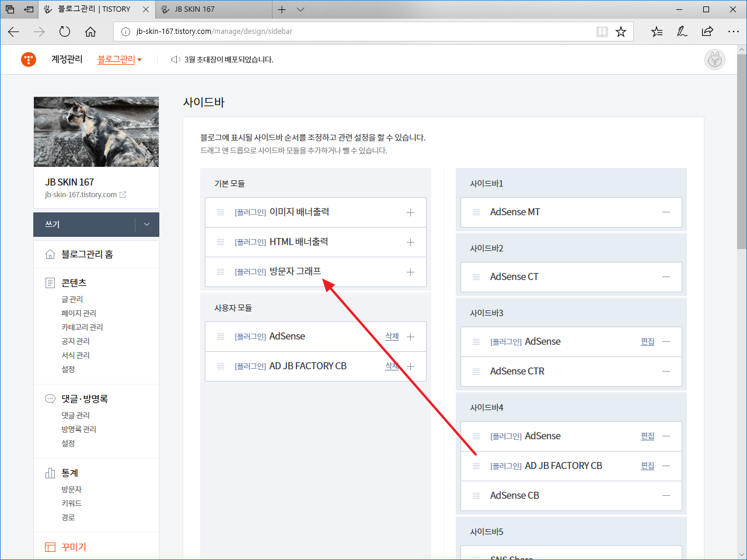Click the 3월 초대장 announcement

228,60
